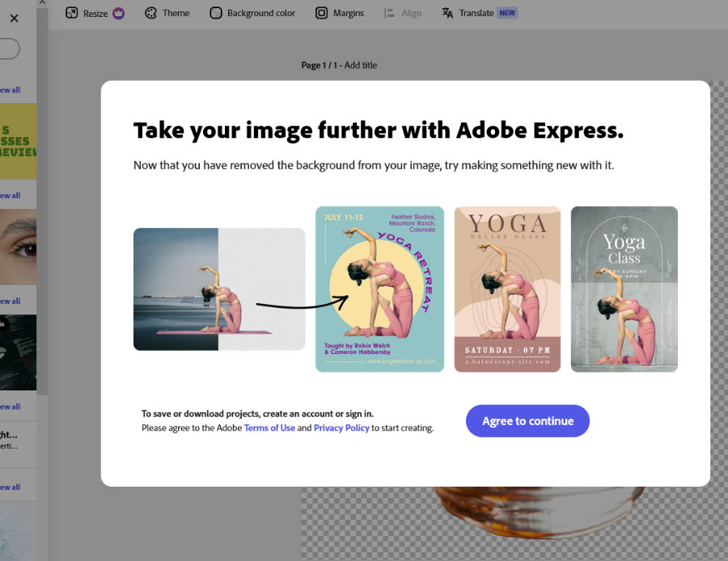Click the Background color swatch icon
Screen dimensions: 728x561
(215, 13)
